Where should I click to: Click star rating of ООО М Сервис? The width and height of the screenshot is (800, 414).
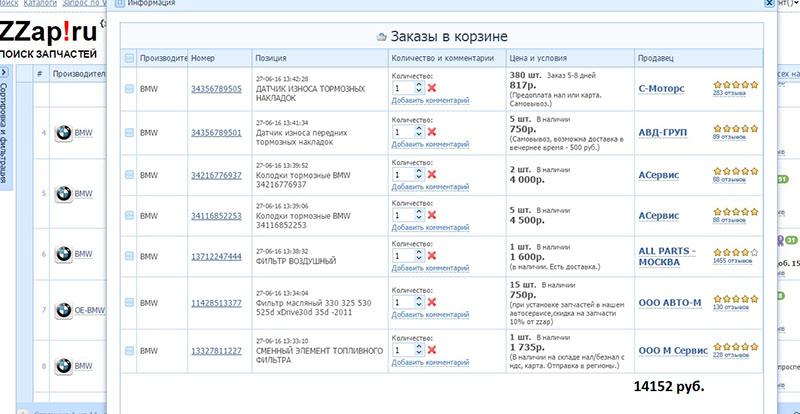click(736, 347)
